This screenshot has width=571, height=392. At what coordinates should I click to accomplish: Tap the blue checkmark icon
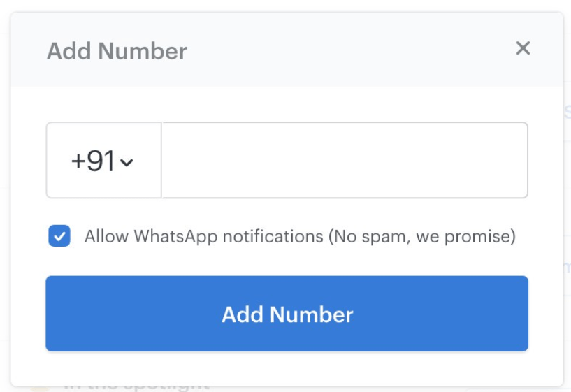click(x=59, y=236)
